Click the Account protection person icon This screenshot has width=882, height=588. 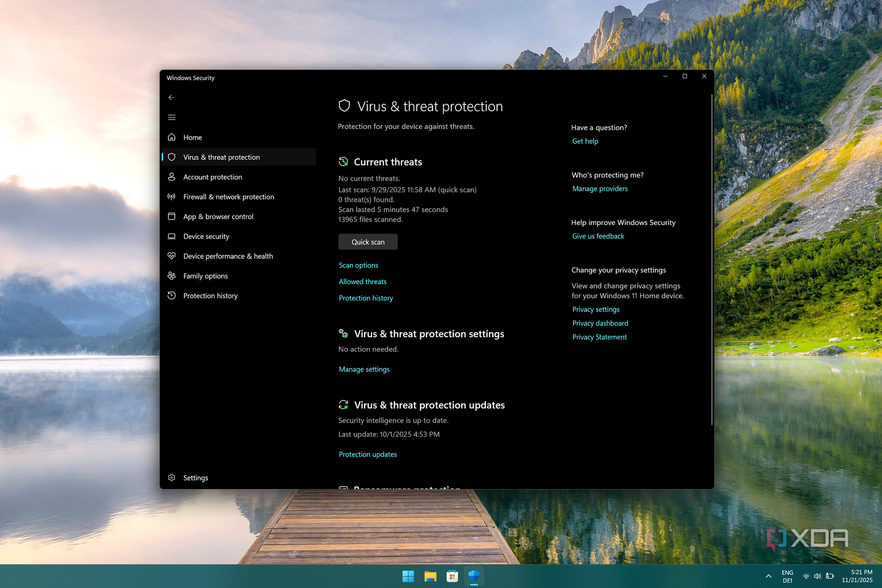pyautogui.click(x=172, y=176)
